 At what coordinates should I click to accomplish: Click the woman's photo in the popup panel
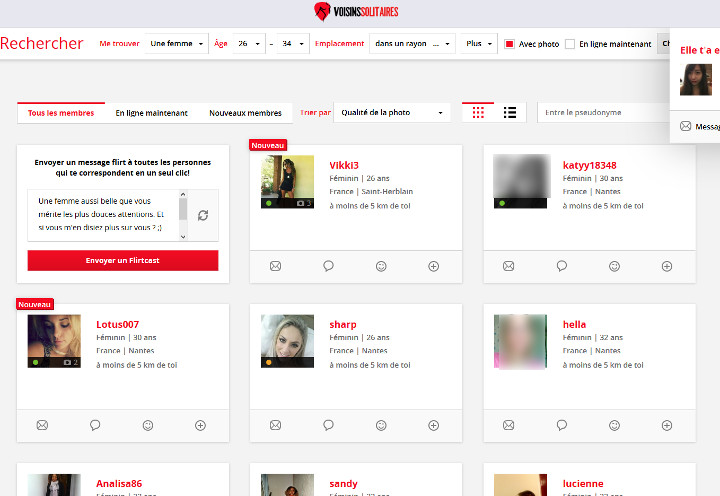click(x=696, y=79)
